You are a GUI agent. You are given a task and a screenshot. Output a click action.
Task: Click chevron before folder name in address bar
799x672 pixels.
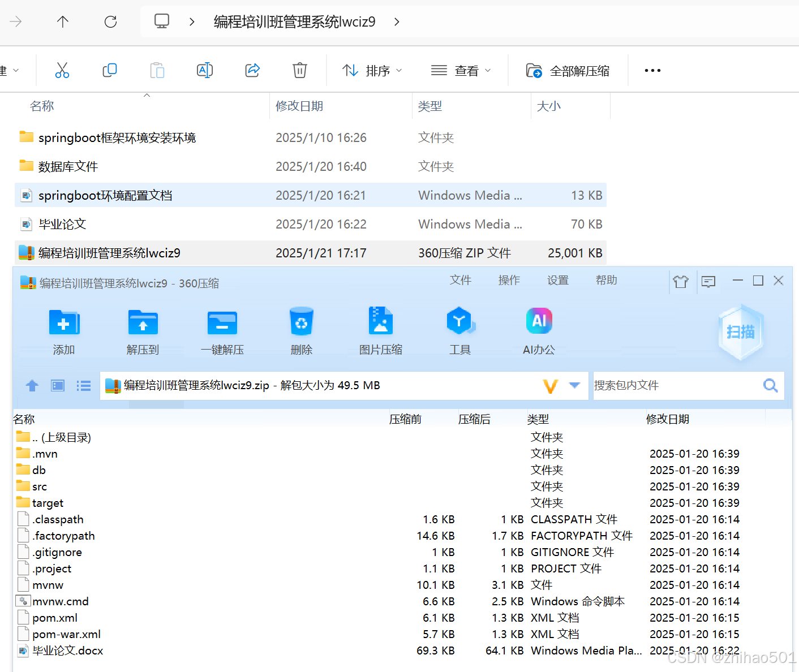(x=192, y=21)
